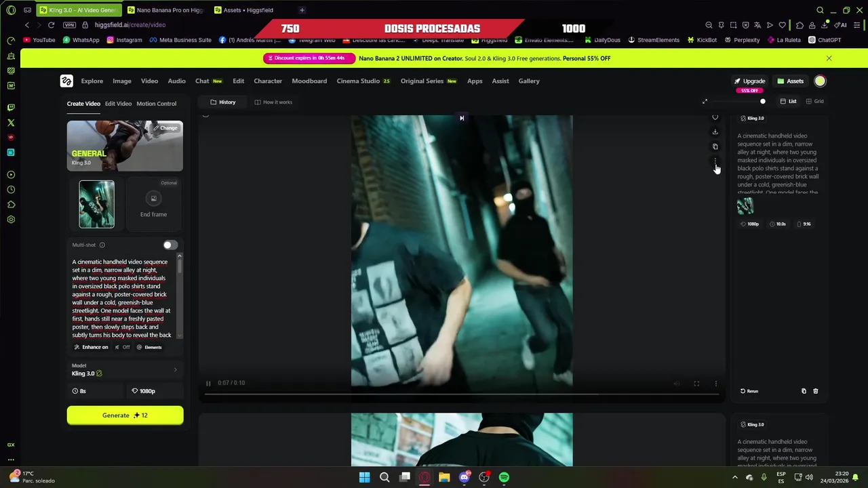Select the History tab
This screenshot has height=488, width=868.
(223, 102)
